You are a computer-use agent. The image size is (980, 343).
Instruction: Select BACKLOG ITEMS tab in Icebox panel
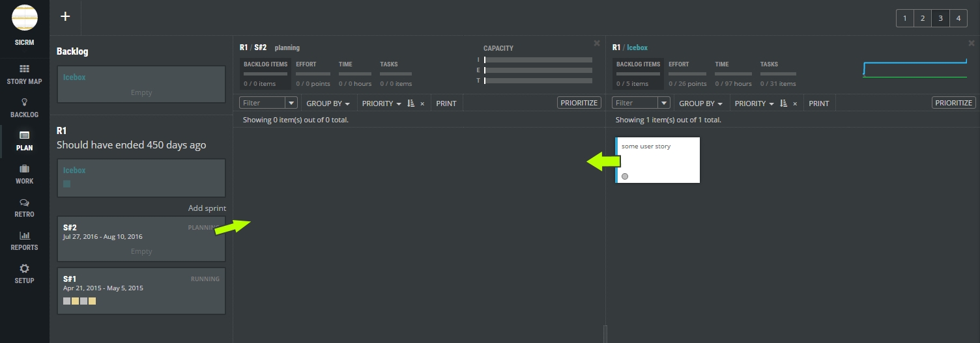638,74
